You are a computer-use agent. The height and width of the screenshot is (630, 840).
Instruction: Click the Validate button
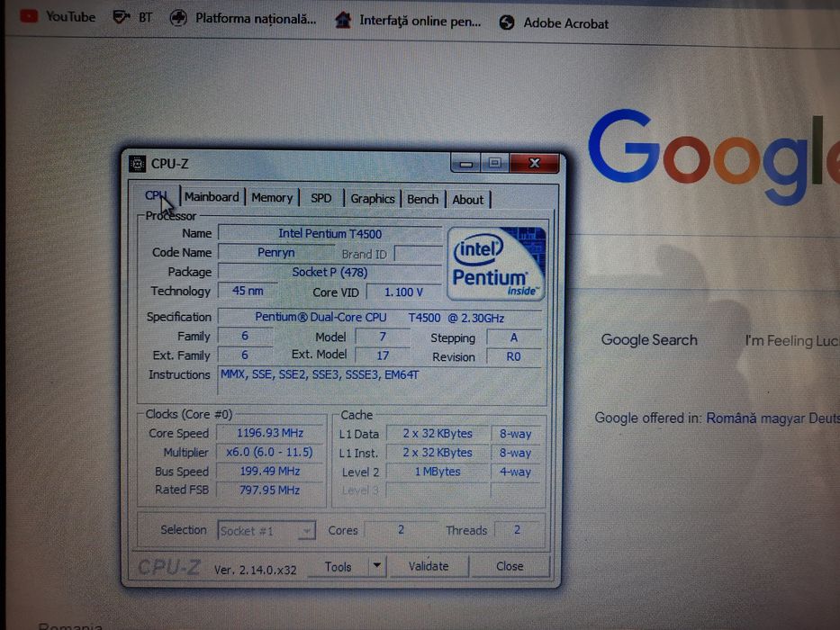click(x=429, y=566)
